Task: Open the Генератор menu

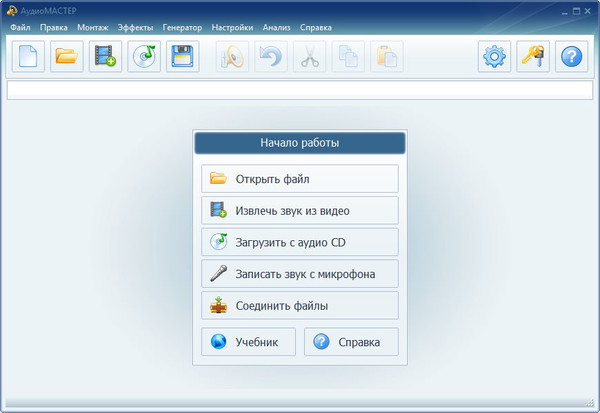Action: tap(182, 28)
